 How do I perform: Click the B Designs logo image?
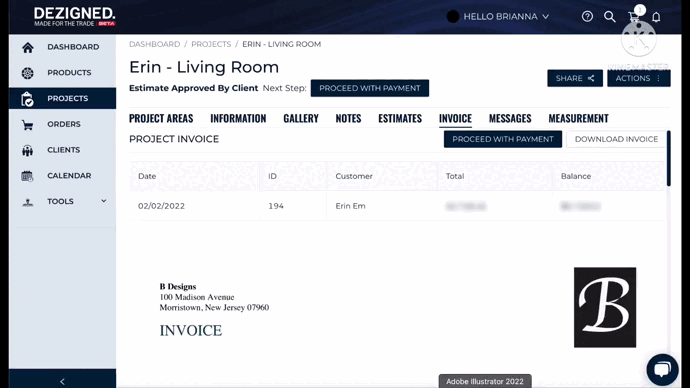(x=605, y=307)
